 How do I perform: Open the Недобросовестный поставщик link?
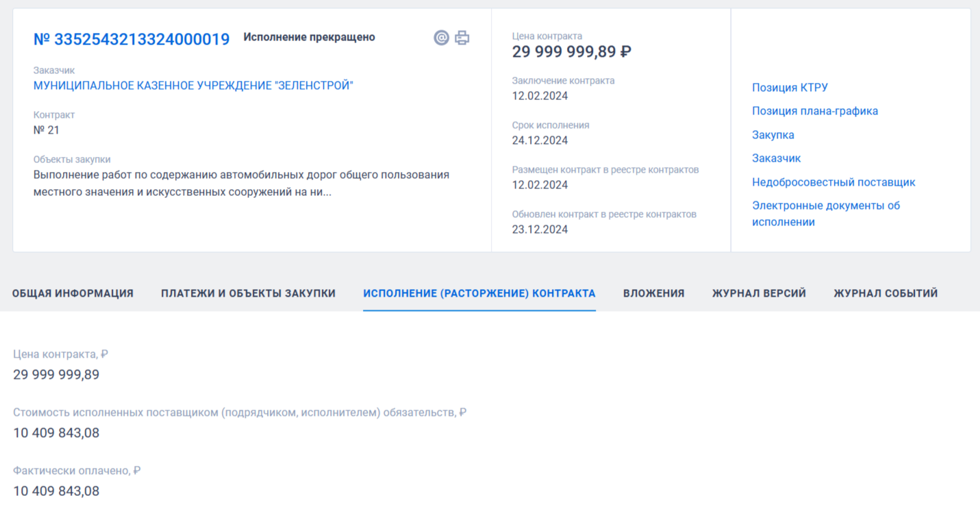(833, 182)
